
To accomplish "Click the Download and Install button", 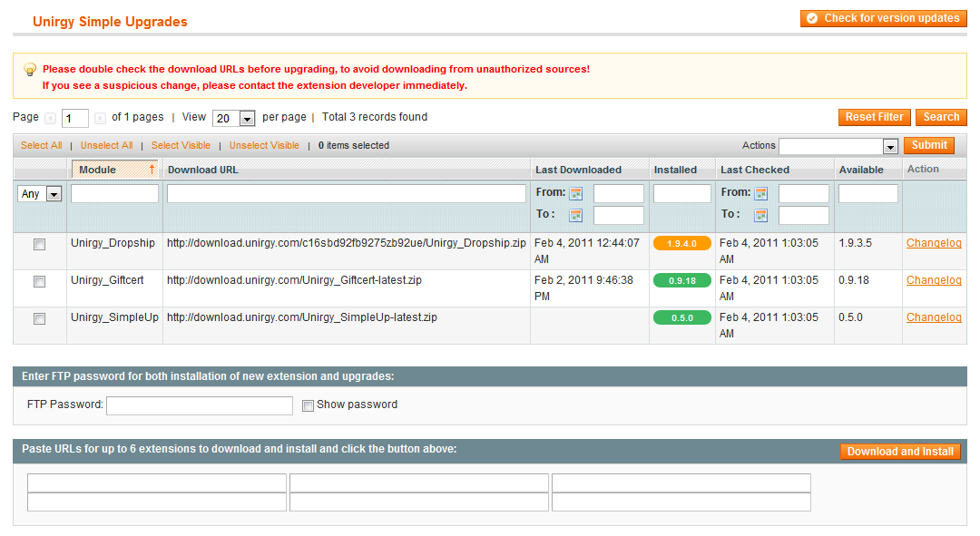I will 900,452.
